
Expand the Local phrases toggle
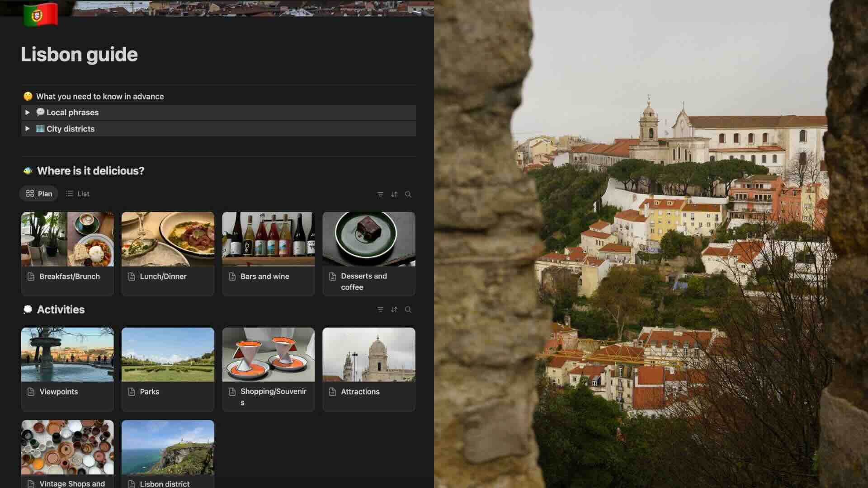[28, 113]
